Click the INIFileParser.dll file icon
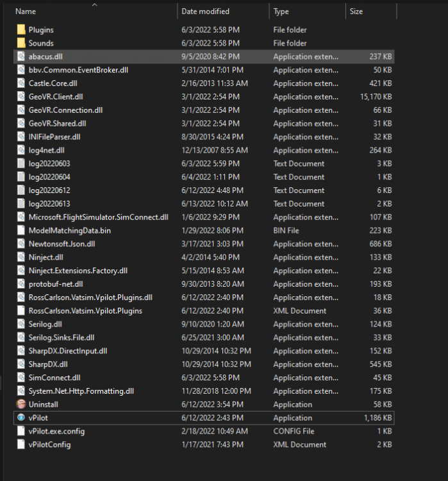This screenshot has width=448, height=481. coord(21,137)
